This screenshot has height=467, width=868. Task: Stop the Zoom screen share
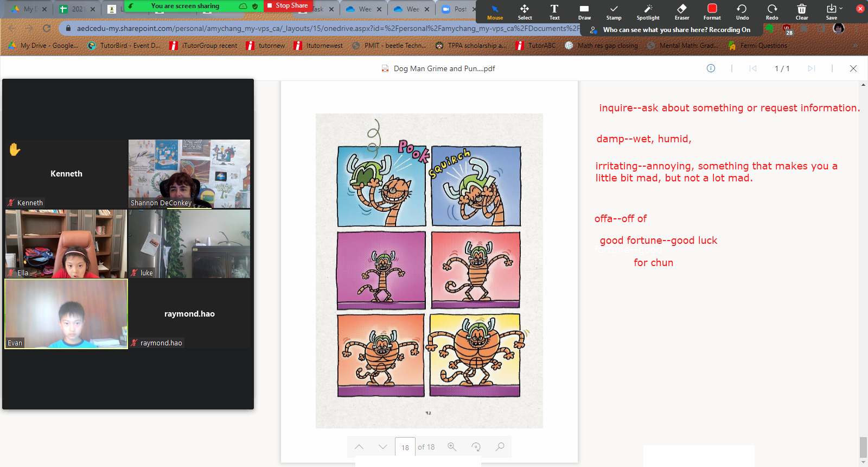[x=288, y=5]
